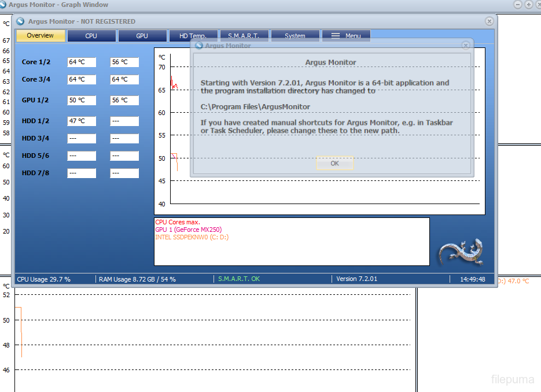Select CPU Cores max. legend entry
541x392 pixels.
pos(178,222)
